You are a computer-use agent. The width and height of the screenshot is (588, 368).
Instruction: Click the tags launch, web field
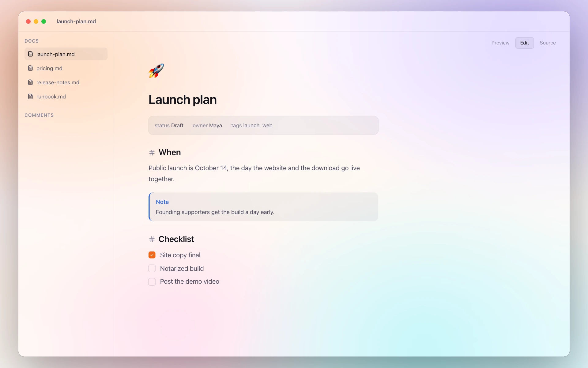tap(252, 125)
